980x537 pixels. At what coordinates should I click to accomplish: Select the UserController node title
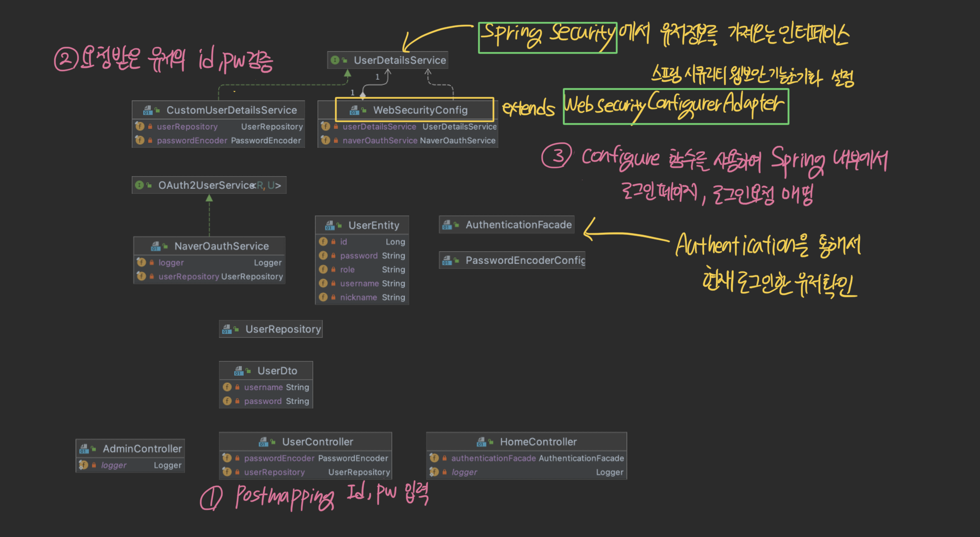tap(317, 442)
